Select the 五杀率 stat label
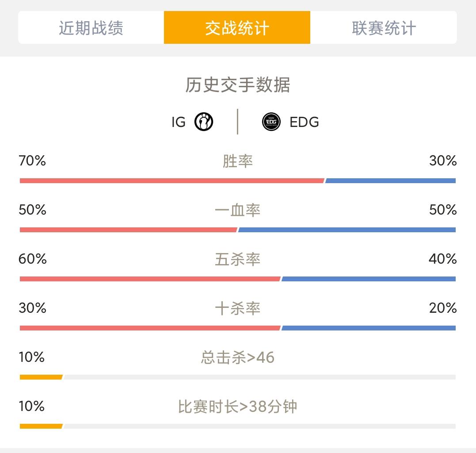 pos(238,259)
